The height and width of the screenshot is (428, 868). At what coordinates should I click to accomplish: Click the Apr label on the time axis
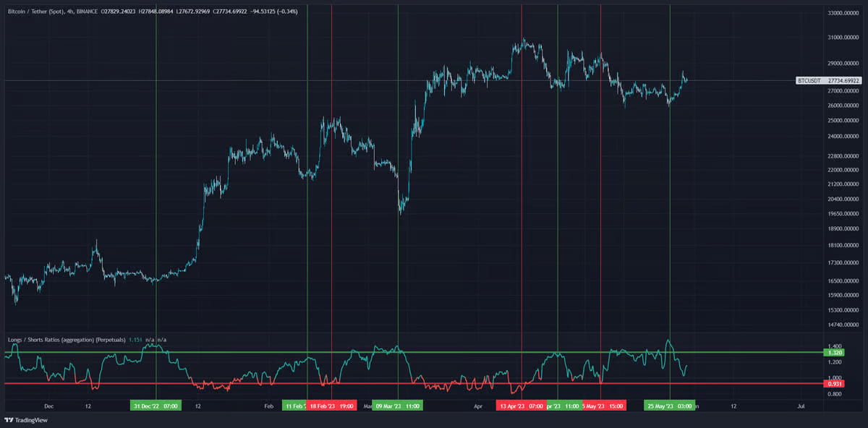pos(478,406)
